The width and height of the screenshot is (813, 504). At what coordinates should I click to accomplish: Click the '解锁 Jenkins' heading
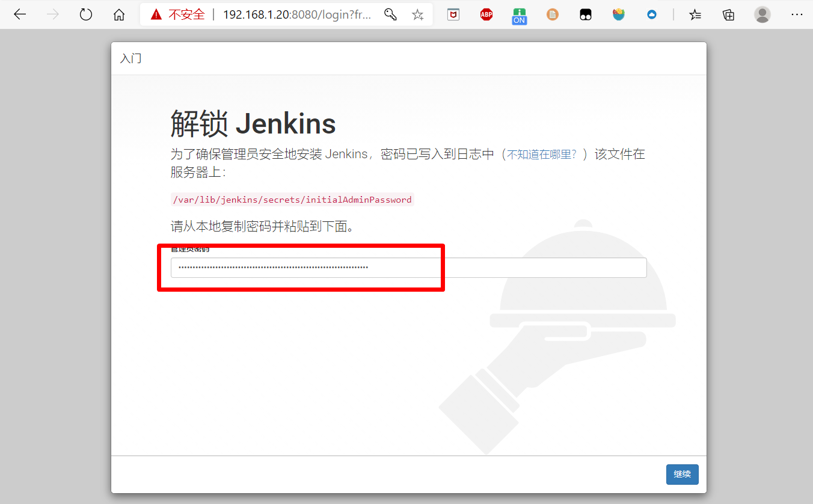coord(253,124)
